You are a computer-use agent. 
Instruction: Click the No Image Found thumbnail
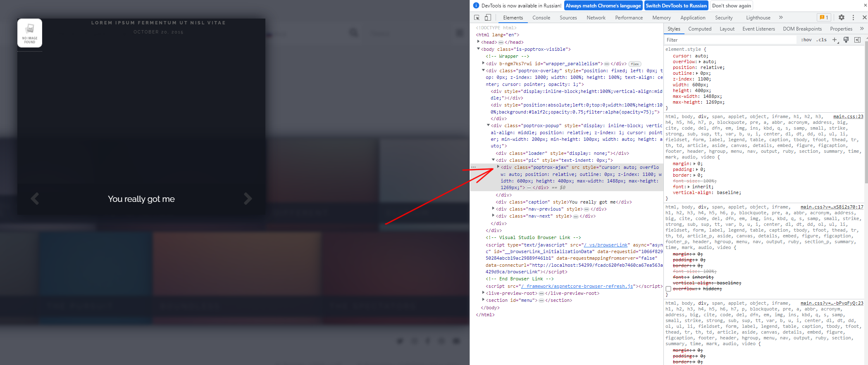(x=30, y=33)
